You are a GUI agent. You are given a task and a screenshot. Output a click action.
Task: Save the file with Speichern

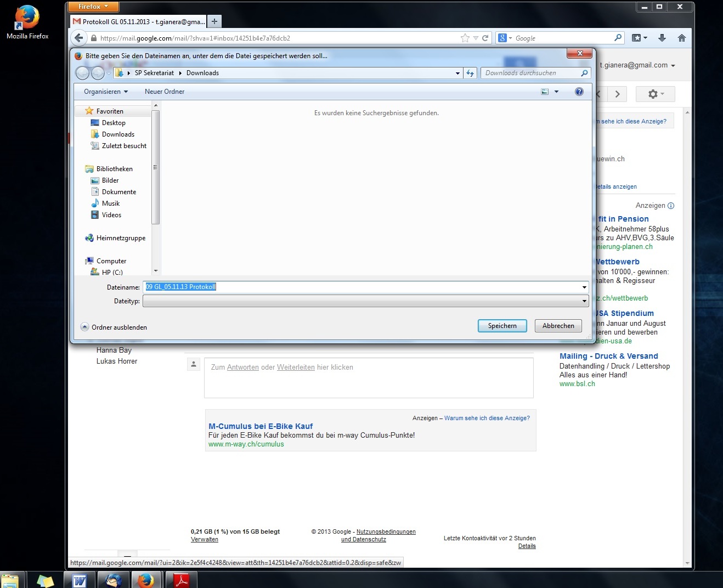coord(502,326)
